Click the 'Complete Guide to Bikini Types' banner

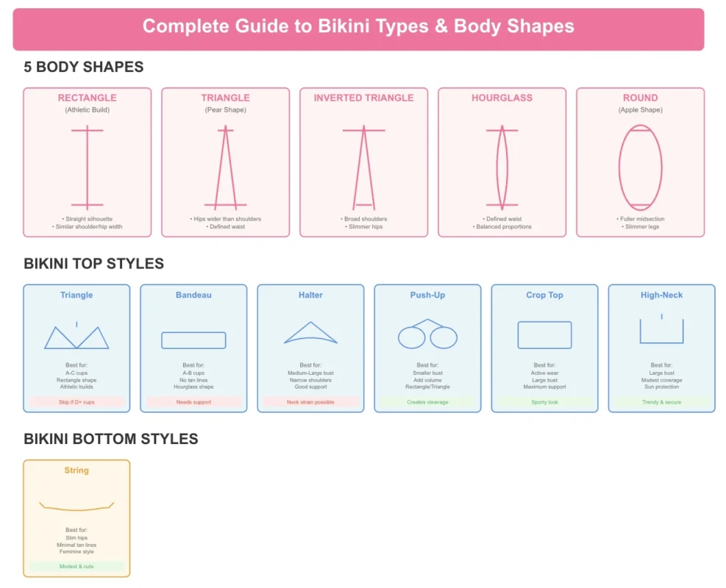coord(358,27)
